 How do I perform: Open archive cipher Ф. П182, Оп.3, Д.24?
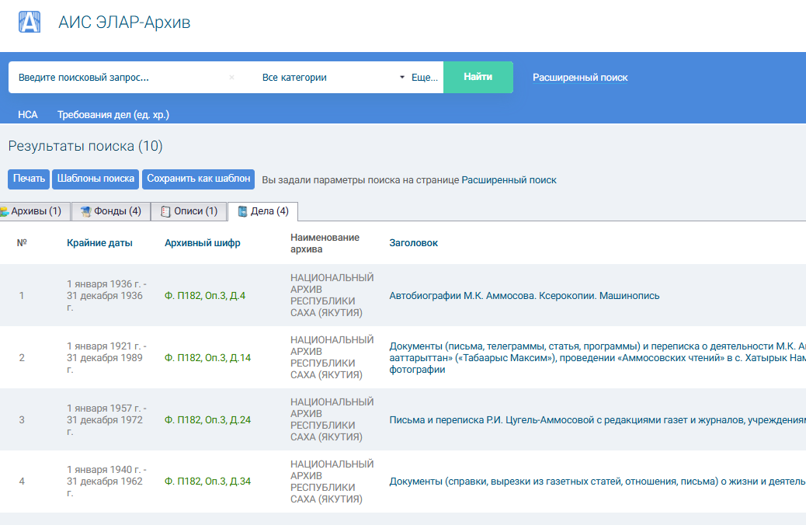click(x=207, y=420)
